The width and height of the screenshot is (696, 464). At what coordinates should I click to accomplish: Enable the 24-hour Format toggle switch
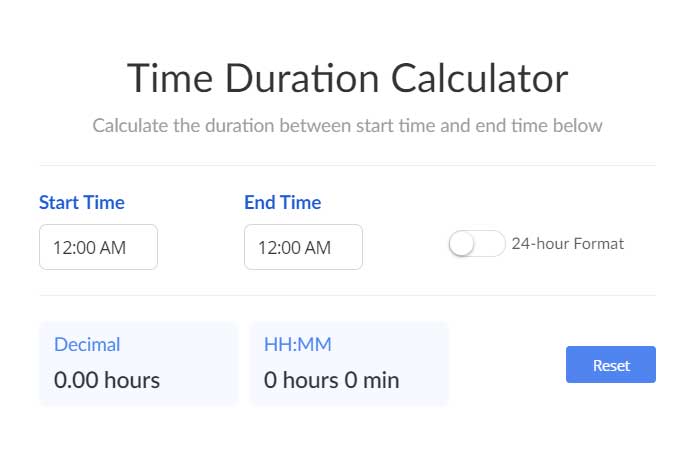(x=477, y=244)
